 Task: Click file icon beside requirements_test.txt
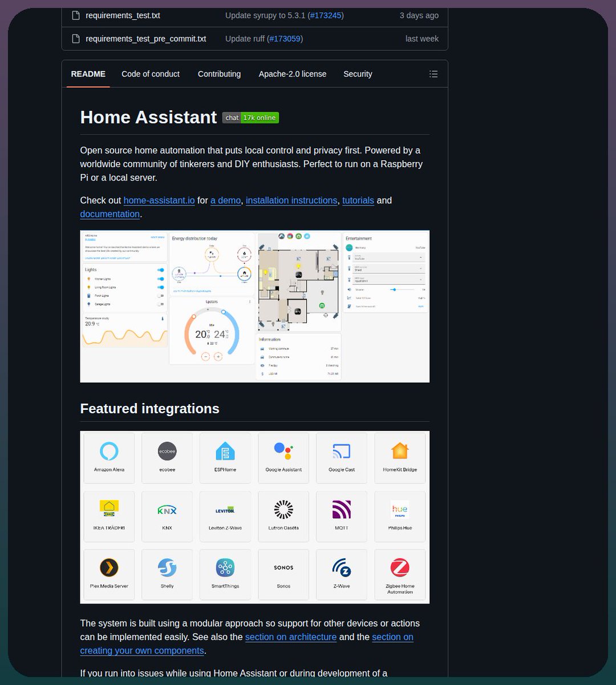[75, 15]
